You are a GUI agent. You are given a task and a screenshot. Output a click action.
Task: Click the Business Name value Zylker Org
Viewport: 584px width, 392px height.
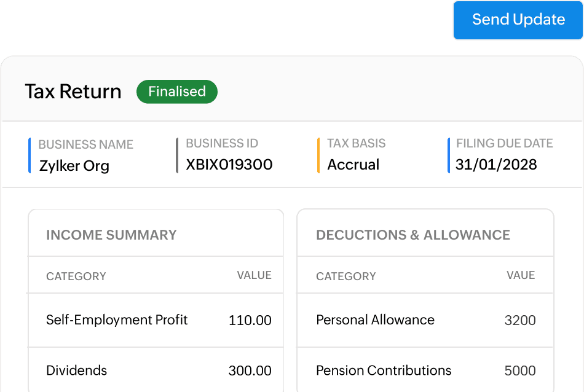coord(74,166)
